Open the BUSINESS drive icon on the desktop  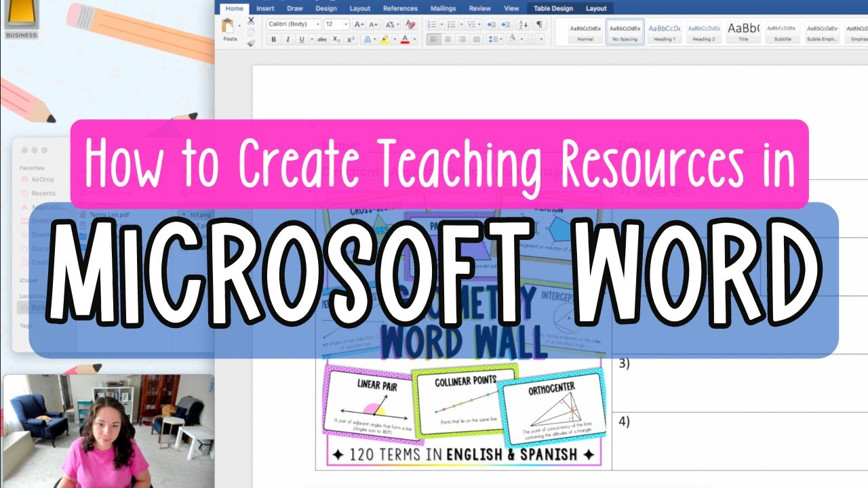(x=21, y=19)
